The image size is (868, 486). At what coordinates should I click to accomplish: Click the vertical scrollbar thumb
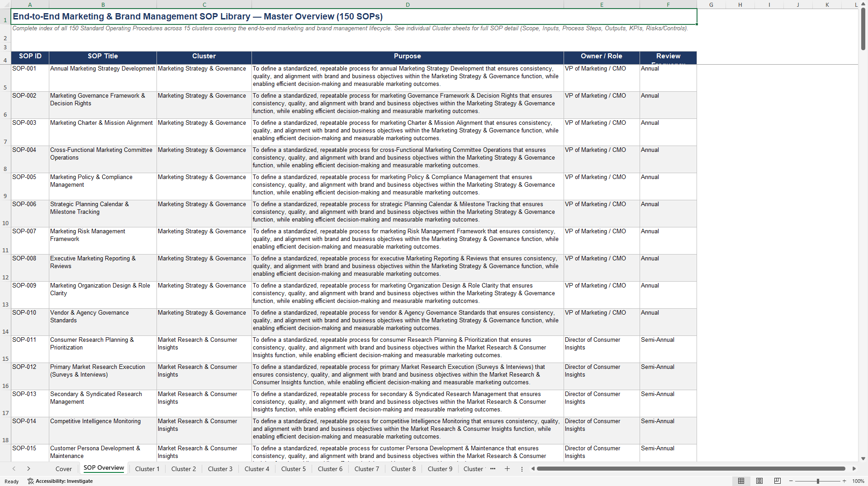(x=863, y=30)
